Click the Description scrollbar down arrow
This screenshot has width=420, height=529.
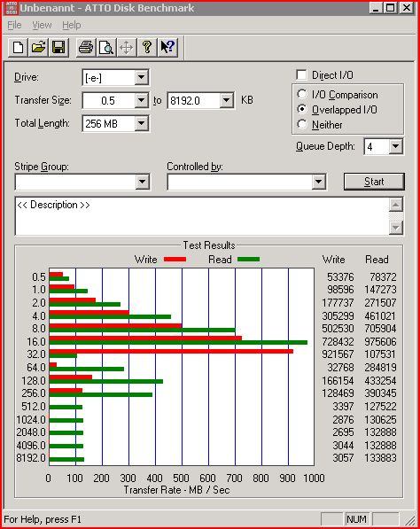(x=396, y=228)
